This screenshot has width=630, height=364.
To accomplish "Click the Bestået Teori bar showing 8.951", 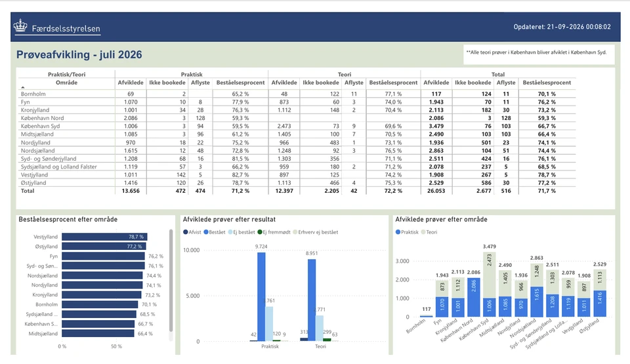I will pyautogui.click(x=312, y=300).
